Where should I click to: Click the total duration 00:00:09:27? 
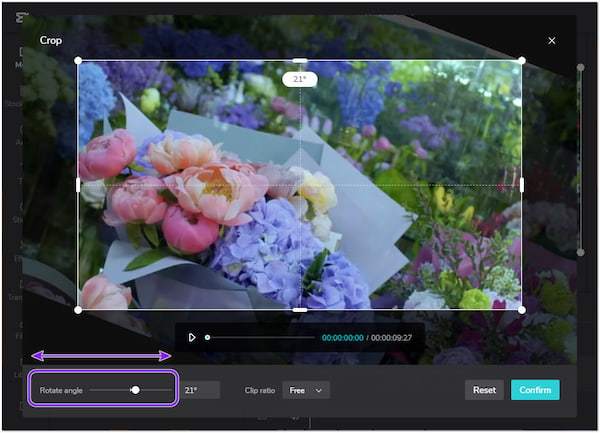coord(391,337)
